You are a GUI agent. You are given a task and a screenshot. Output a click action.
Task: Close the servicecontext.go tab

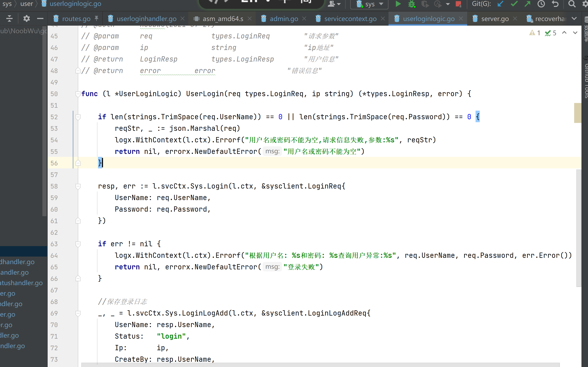[383, 18]
